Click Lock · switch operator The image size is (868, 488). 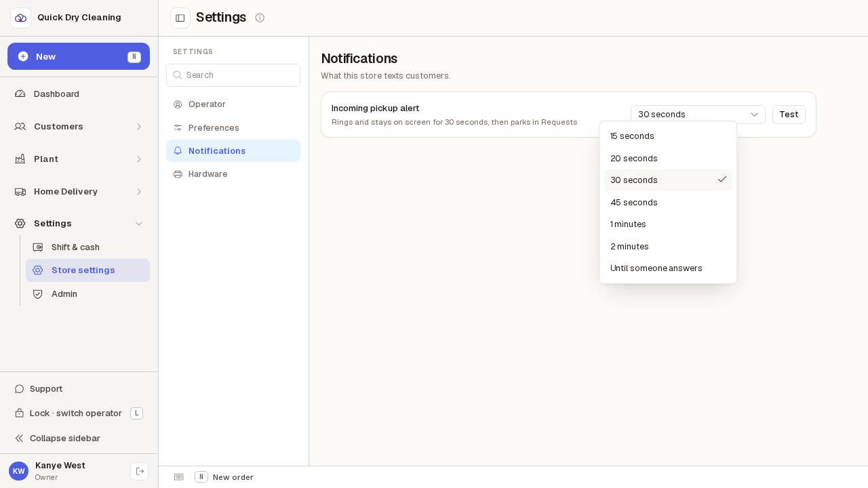pyautogui.click(x=79, y=413)
